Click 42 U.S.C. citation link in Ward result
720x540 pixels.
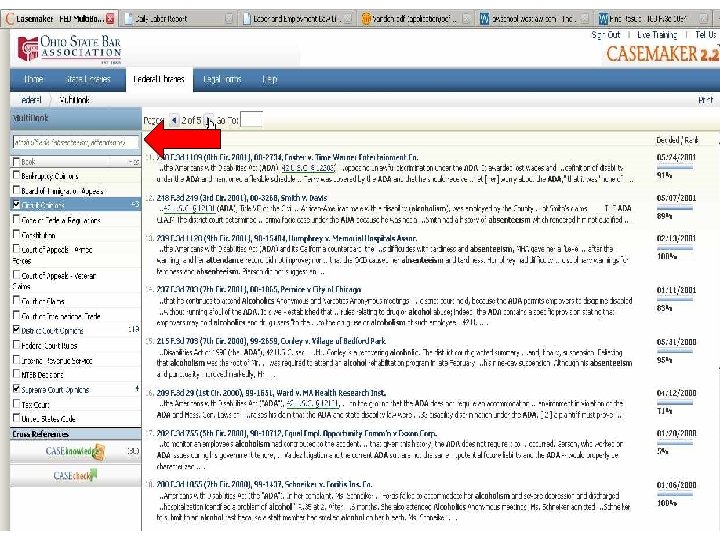click(x=313, y=404)
